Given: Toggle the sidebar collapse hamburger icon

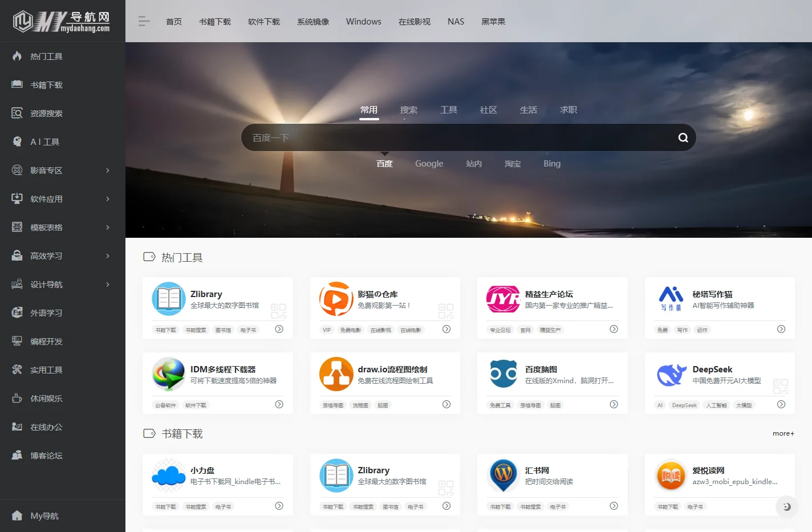Looking at the screenshot, I should (144, 22).
